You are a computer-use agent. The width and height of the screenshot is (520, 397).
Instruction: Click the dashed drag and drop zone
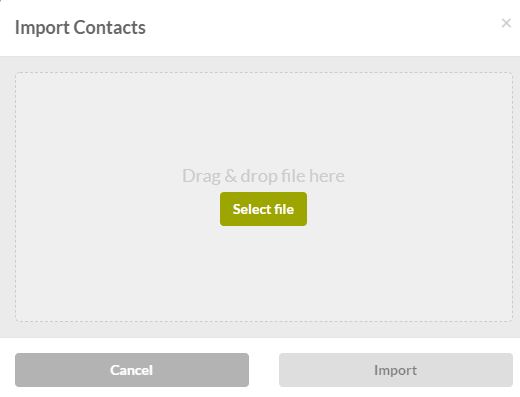(x=264, y=197)
